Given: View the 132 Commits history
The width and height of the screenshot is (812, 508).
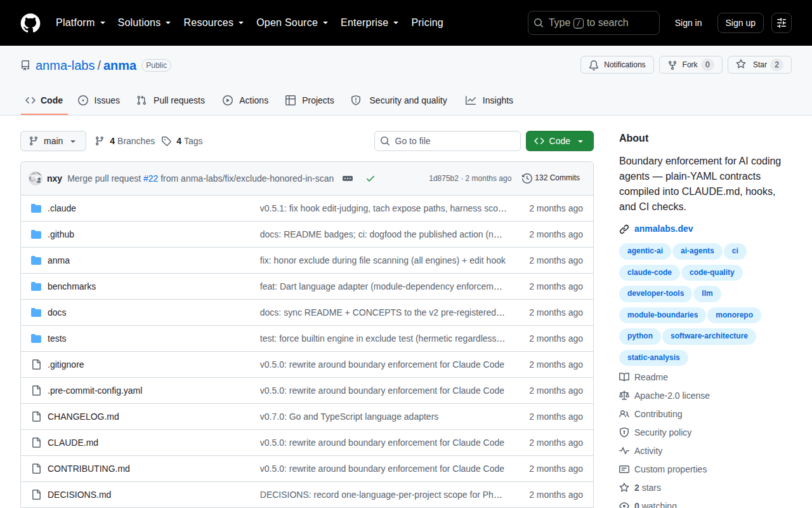Looking at the screenshot, I should [551, 178].
